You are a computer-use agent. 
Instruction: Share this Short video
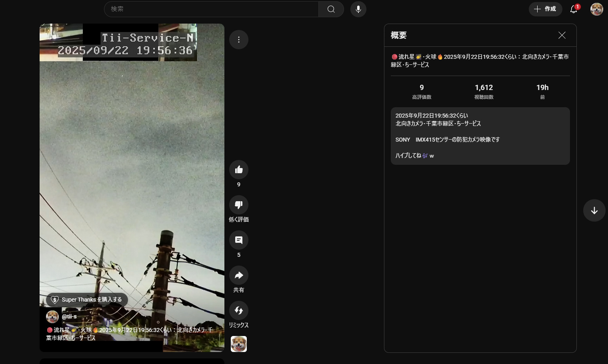[x=239, y=275]
